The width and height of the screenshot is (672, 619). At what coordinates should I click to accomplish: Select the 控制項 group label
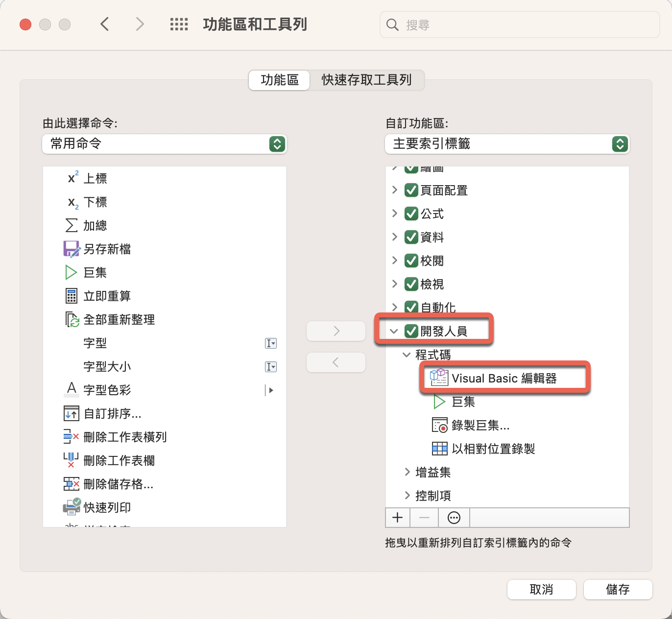pos(433,496)
